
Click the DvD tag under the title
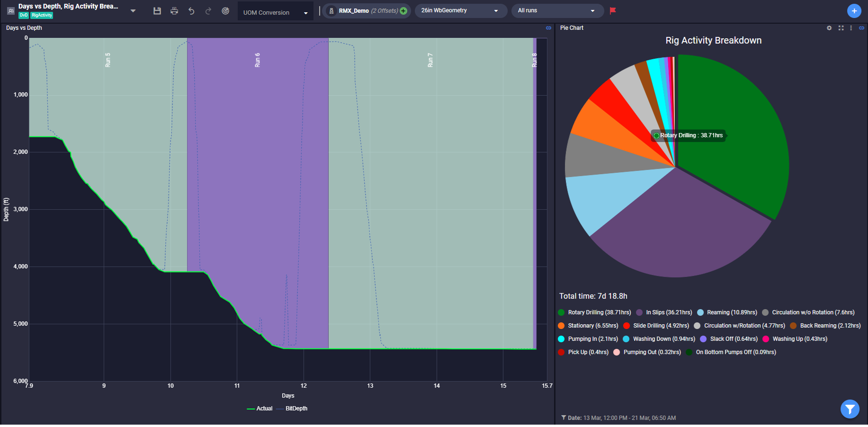point(24,15)
